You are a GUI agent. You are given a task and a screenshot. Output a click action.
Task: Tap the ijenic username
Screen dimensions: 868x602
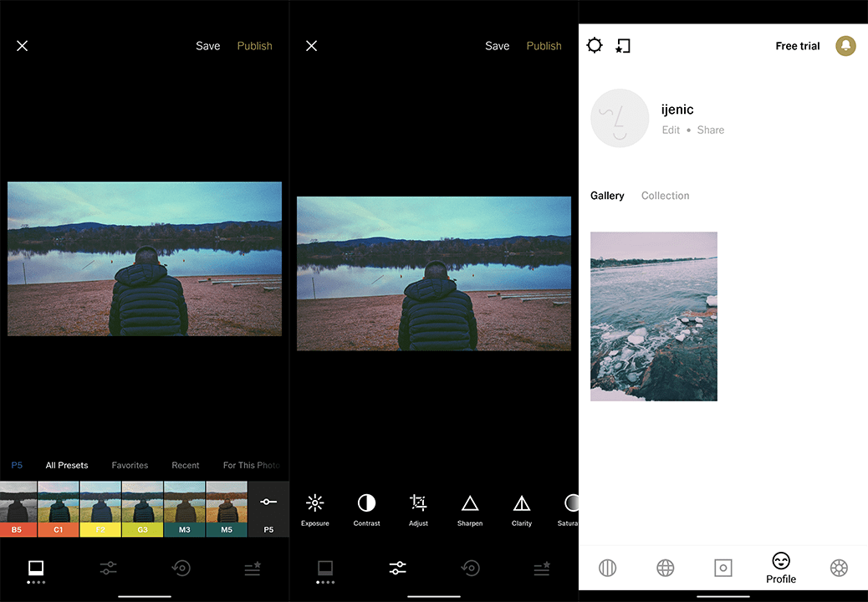[x=677, y=110]
